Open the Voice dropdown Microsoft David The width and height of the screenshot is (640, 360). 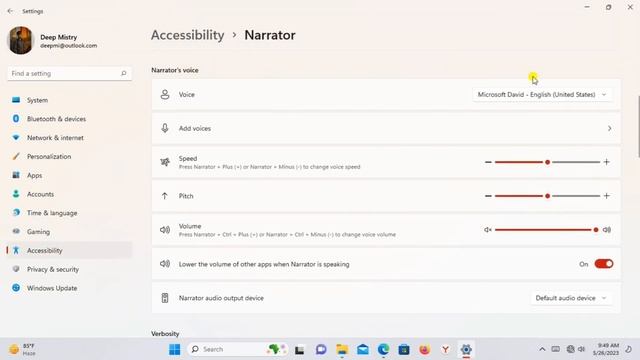pyautogui.click(x=542, y=94)
